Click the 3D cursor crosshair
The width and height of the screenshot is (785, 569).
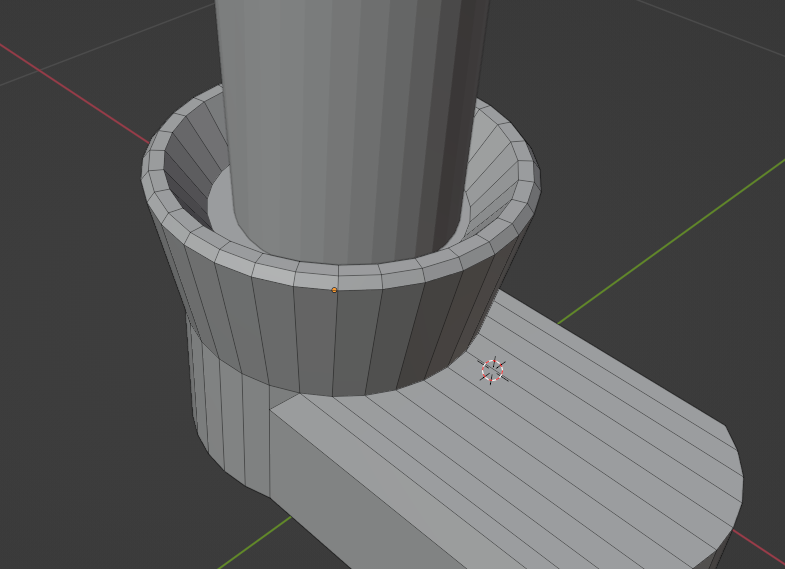pyautogui.click(x=493, y=369)
